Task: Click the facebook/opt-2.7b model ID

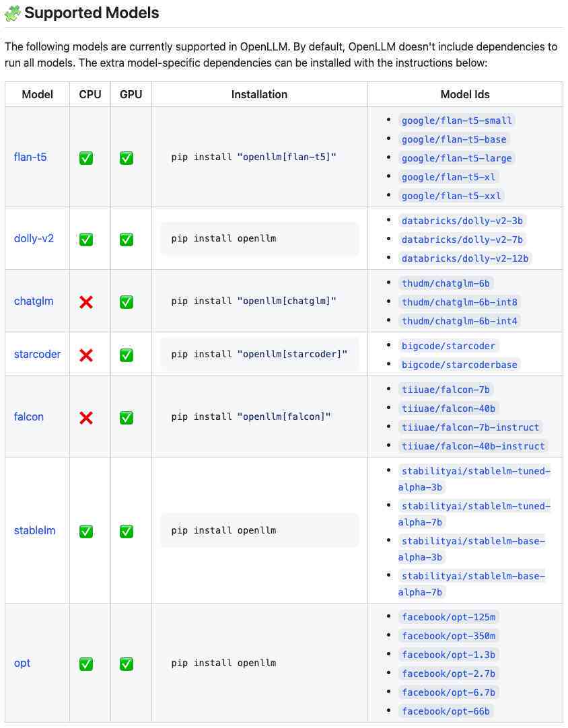Action: point(448,674)
